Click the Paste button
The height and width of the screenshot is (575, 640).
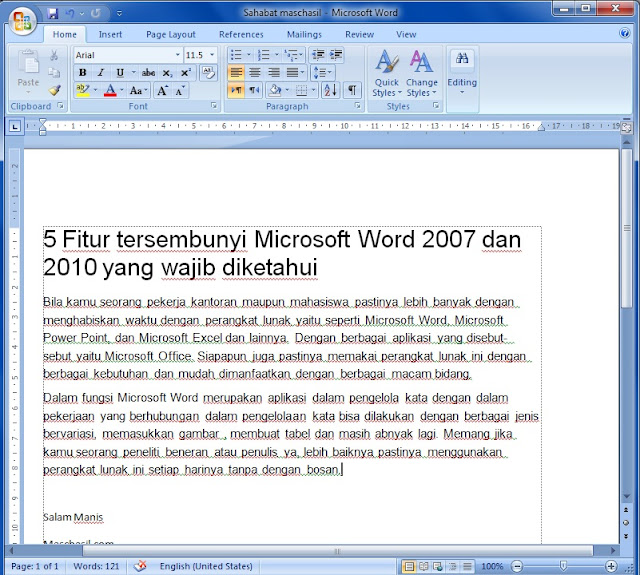(28, 71)
